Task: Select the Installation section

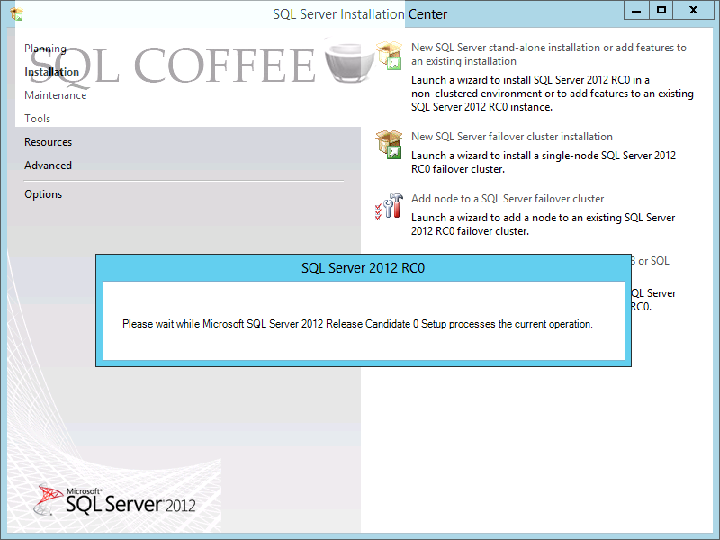Action: click(x=51, y=72)
